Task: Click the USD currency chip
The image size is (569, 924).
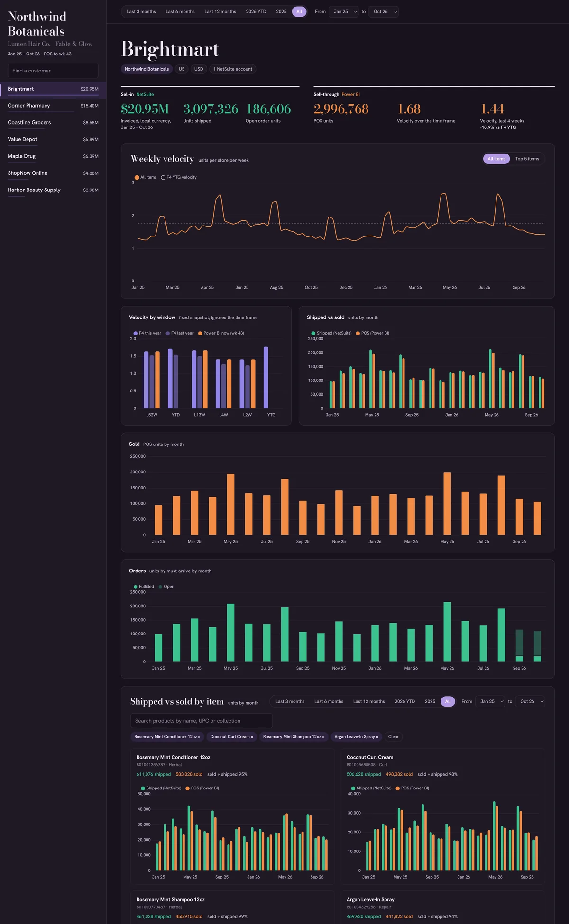Action: 199,69
